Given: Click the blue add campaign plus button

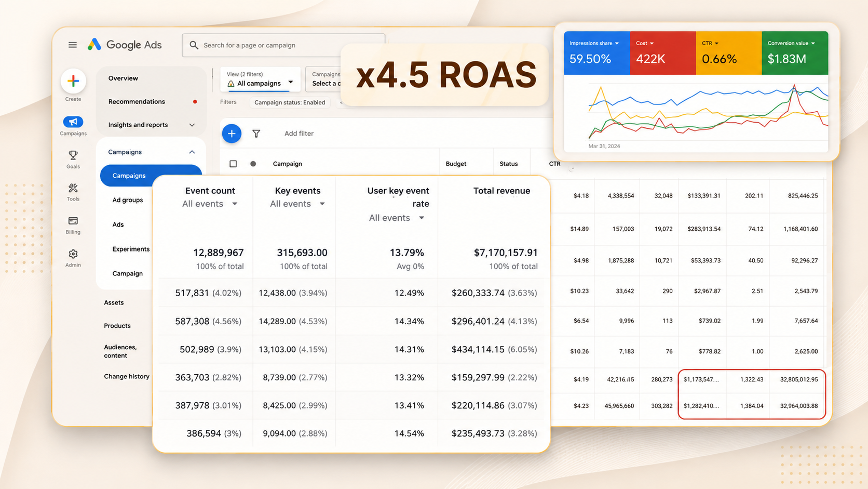Looking at the screenshot, I should tap(232, 134).
